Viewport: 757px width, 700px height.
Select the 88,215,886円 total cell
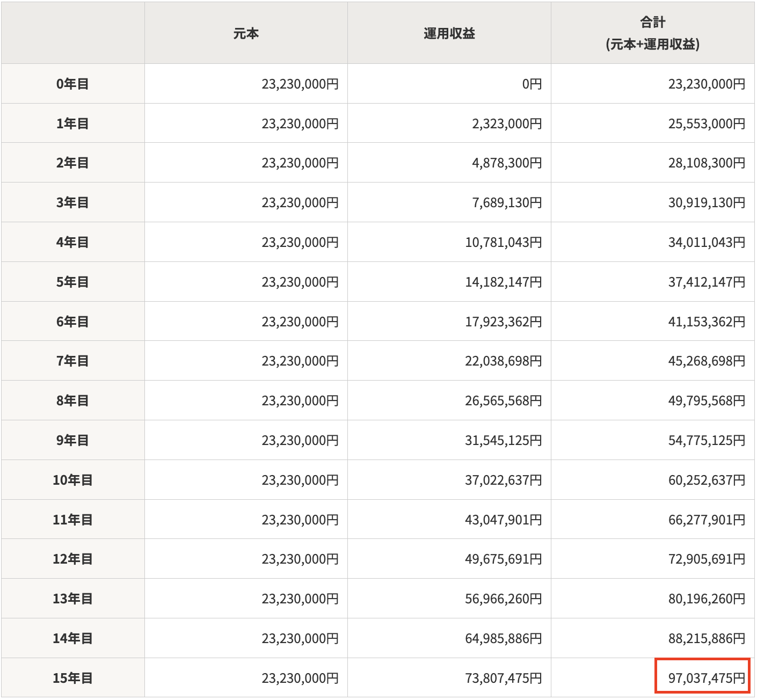706,638
